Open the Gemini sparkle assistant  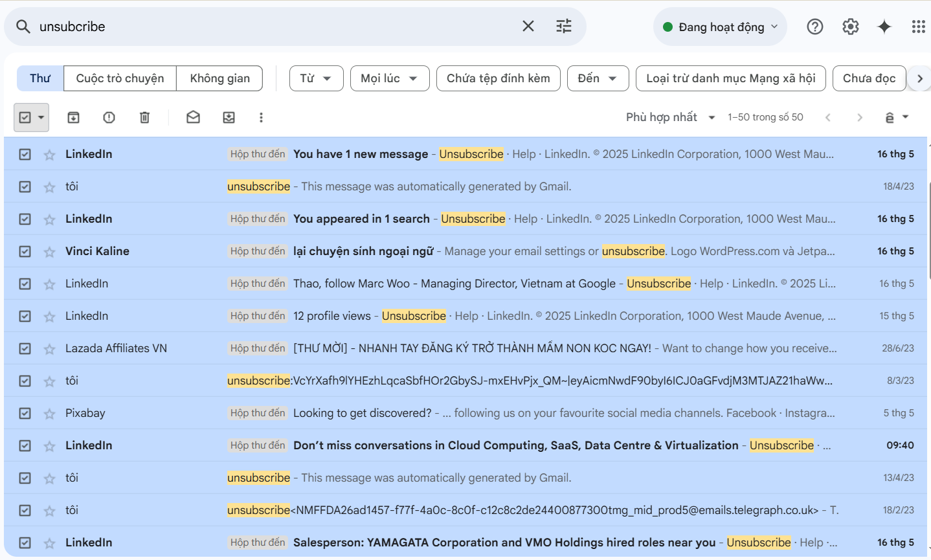[x=884, y=27]
